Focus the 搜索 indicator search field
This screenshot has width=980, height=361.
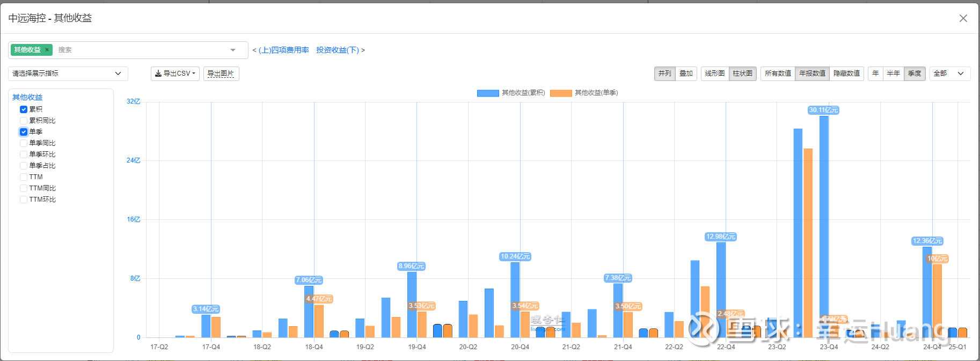click(140, 50)
